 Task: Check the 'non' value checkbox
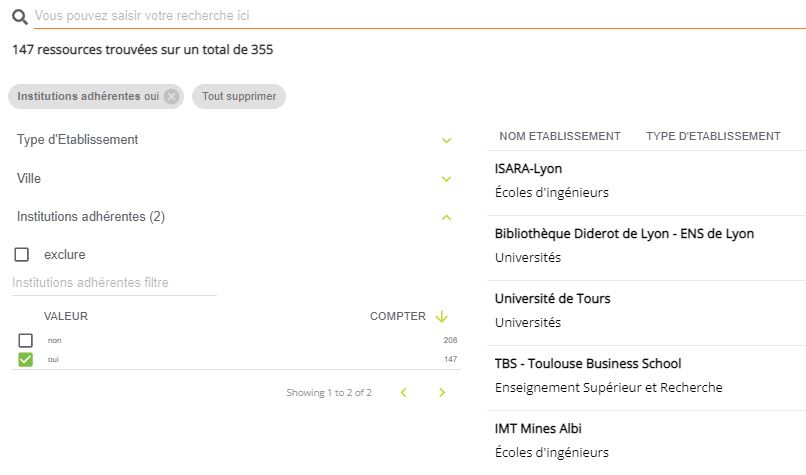point(26,341)
